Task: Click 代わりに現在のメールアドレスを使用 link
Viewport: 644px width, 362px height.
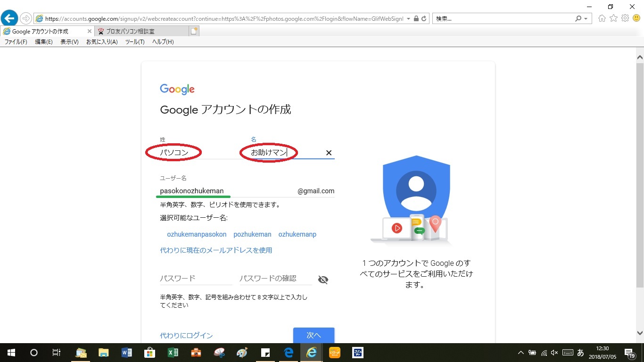Action: click(216, 250)
